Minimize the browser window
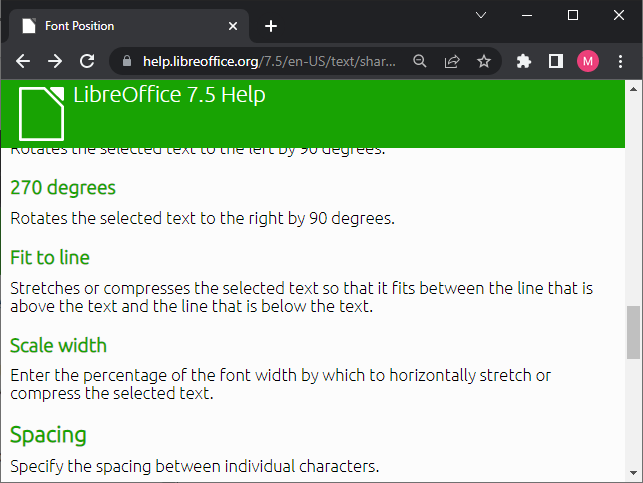The height and width of the screenshot is (483, 643). pos(527,16)
